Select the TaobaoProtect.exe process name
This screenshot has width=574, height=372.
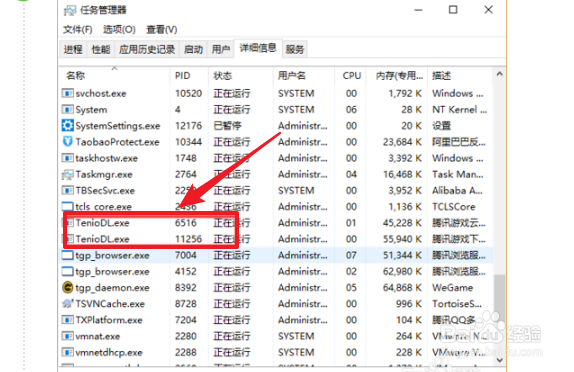tap(118, 142)
